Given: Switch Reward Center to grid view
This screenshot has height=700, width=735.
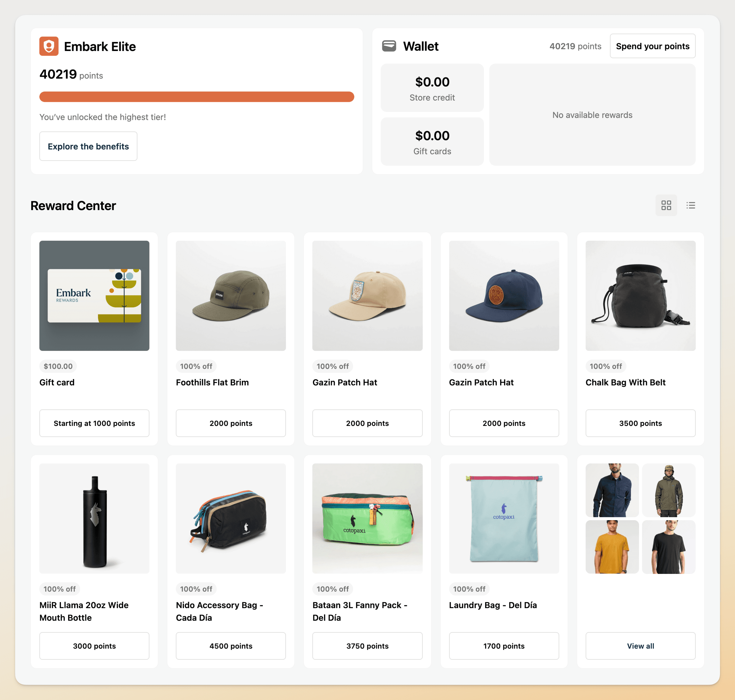Looking at the screenshot, I should tap(666, 205).
